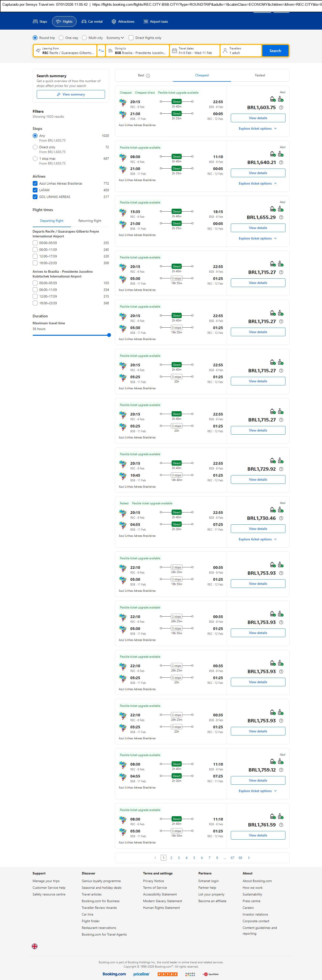The image size is (322, 980).
Task: Click the help icon beside BRL1,603.75 price
Action: click(281, 108)
